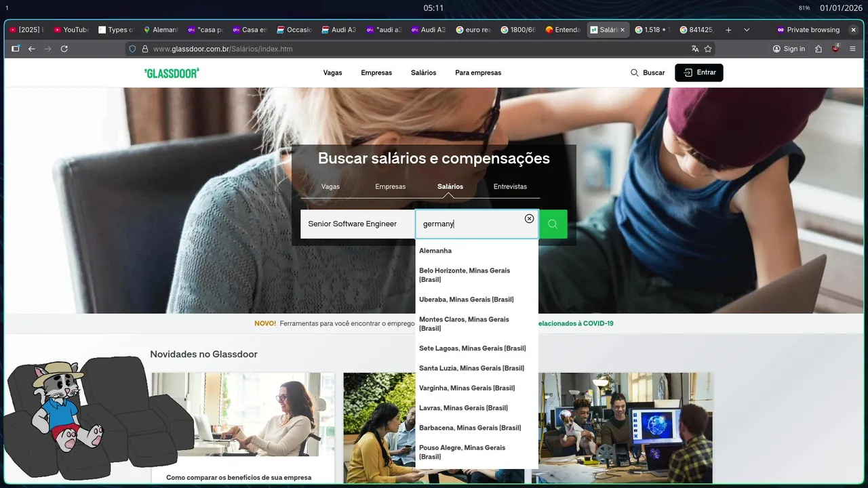This screenshot has width=868, height=488.
Task: Open article Como comparar os benefícios
Action: (239, 477)
